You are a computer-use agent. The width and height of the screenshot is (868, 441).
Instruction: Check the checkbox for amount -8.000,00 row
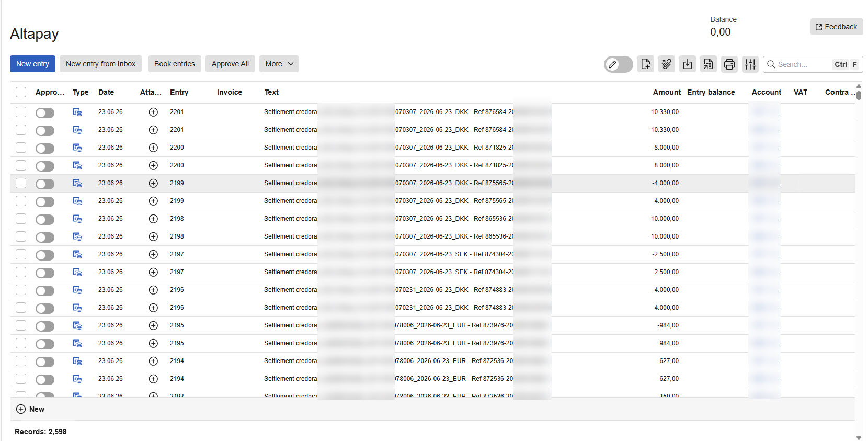point(21,148)
